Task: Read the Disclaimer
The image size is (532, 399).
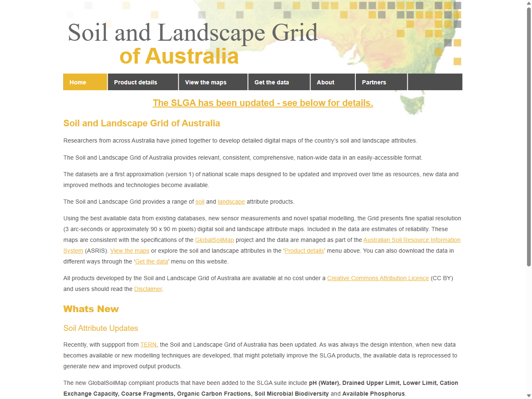Action: [148, 289]
